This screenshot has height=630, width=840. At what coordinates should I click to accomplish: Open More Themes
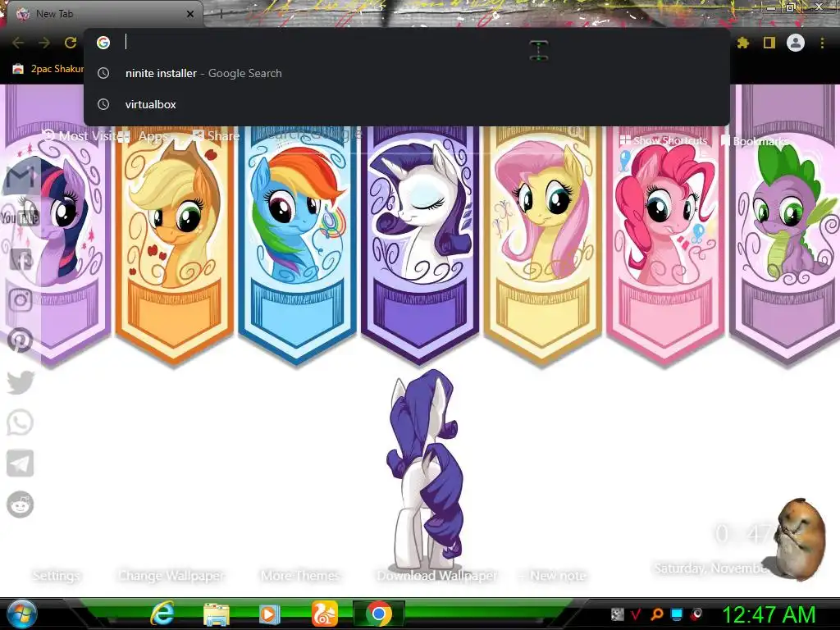(x=300, y=576)
